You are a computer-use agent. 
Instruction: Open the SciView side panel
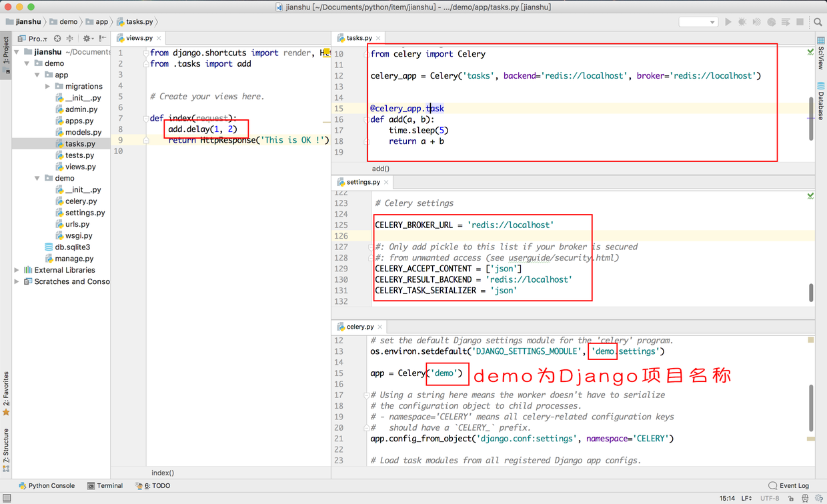coord(820,58)
